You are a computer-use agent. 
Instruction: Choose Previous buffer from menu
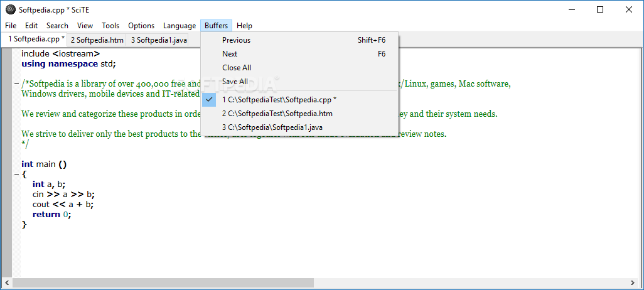pos(299,40)
